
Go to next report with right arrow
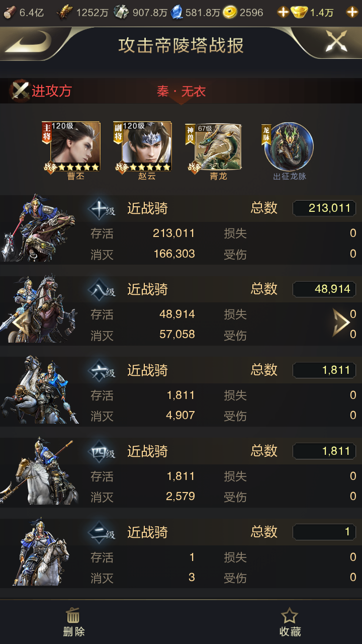pos(340,323)
